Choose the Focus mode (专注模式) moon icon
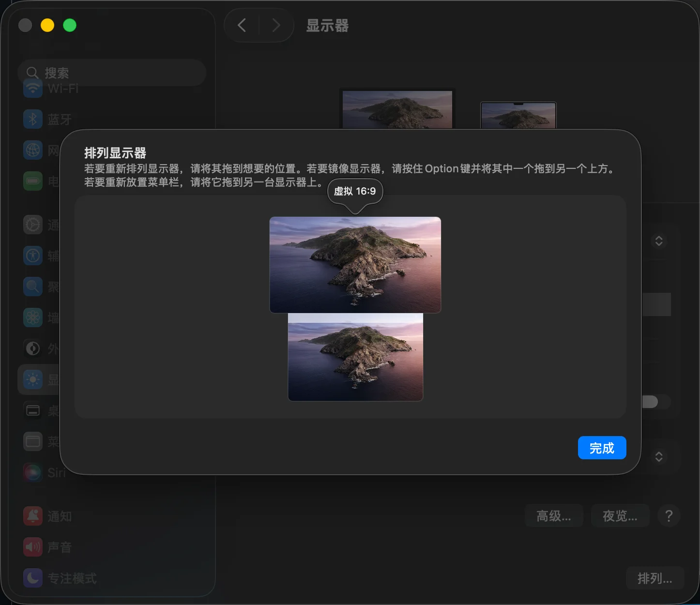Screen dimensions: 700x605 [33, 578]
